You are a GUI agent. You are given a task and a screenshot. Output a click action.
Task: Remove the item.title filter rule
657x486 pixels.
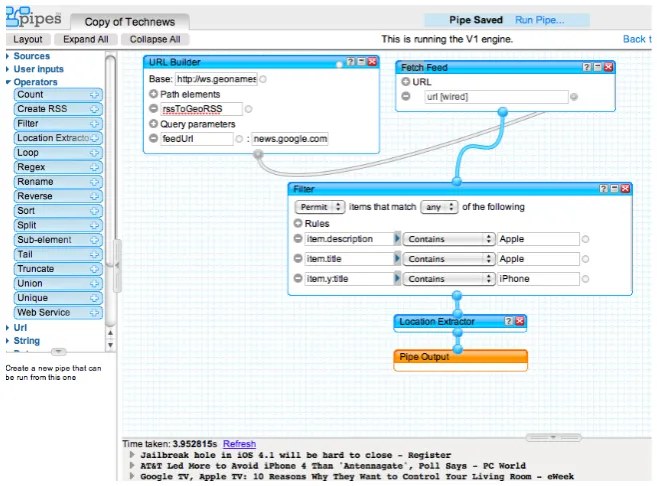[x=298, y=259]
